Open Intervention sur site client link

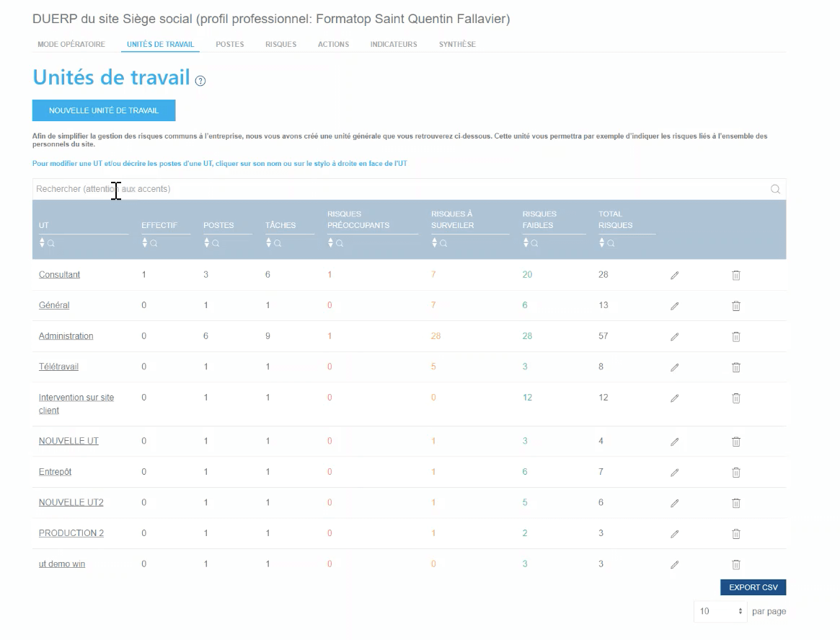(76, 404)
